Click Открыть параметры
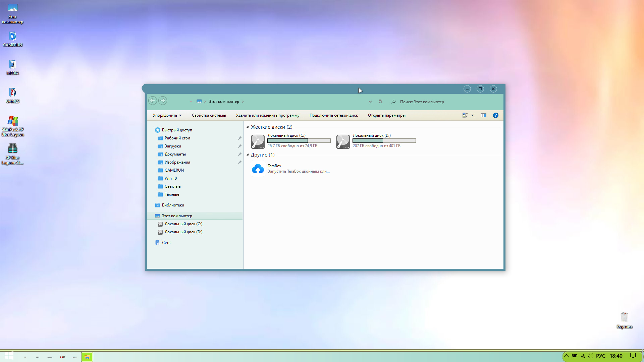The width and height of the screenshot is (644, 362). (386, 115)
